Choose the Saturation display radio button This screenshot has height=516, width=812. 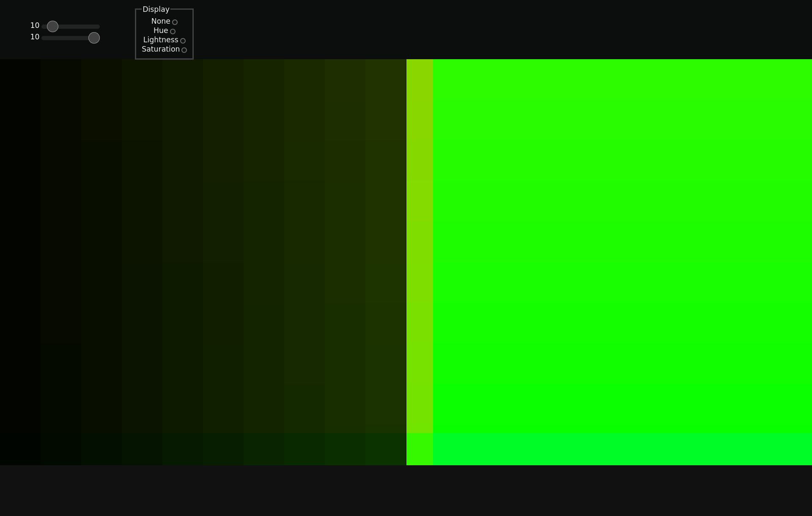coord(184,50)
